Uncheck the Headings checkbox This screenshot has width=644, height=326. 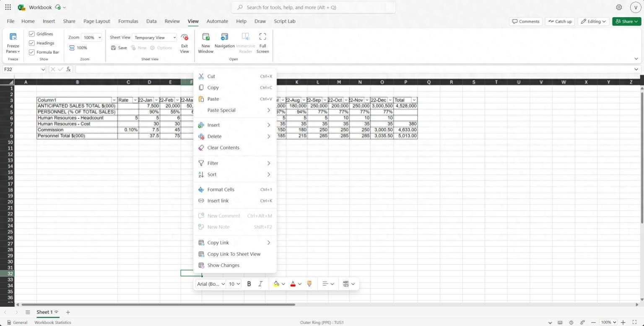31,43
